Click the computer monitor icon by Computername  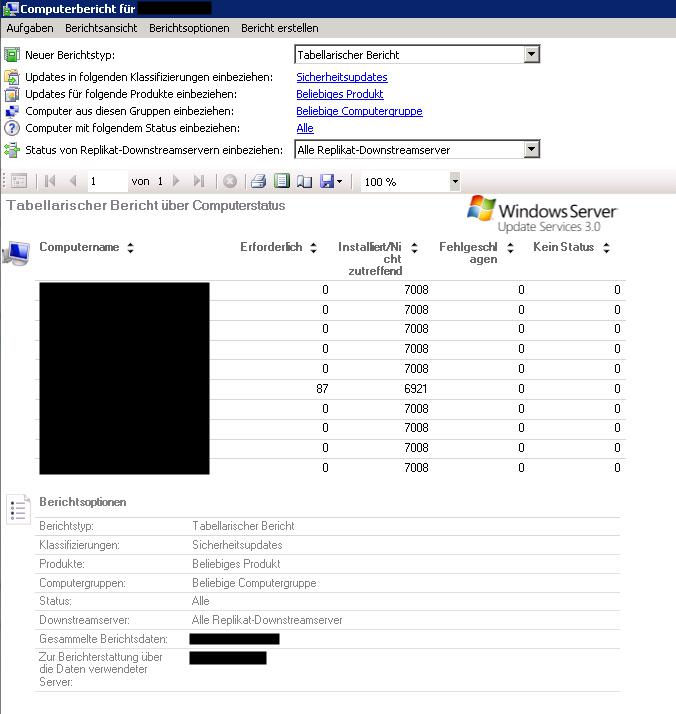[16, 253]
